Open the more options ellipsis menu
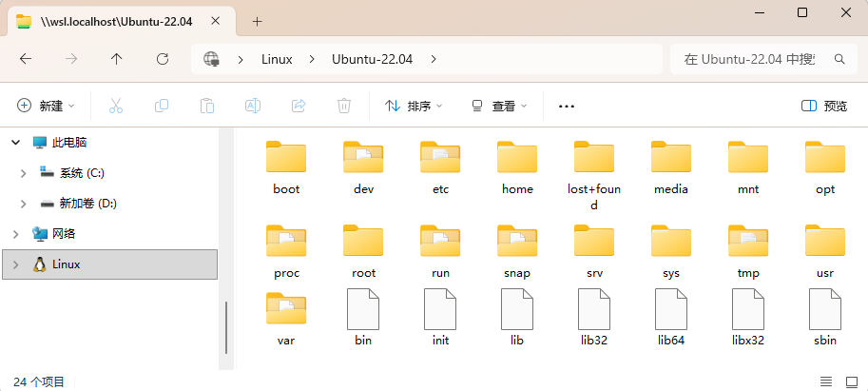This screenshot has width=868, height=391. click(567, 106)
